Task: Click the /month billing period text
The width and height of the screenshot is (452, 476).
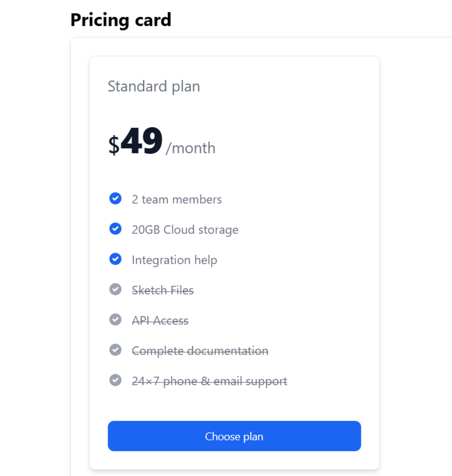Action: [x=191, y=148]
